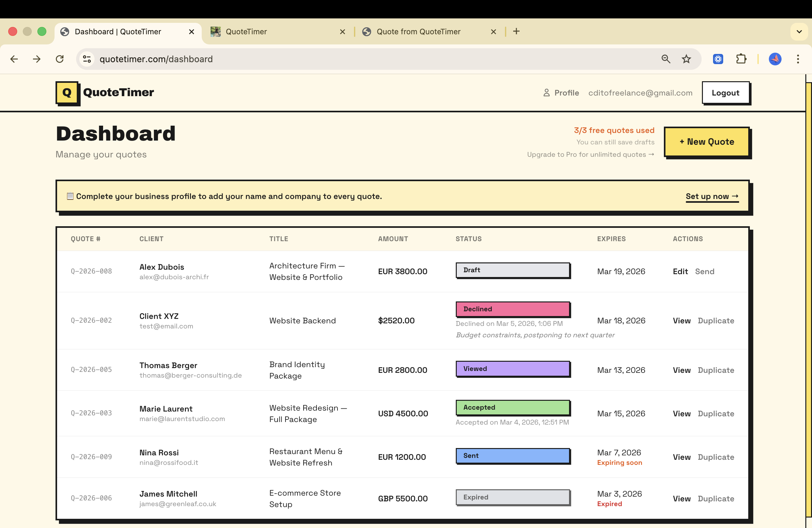812x528 pixels.
Task: Open the browser extensions puzzle icon
Action: [x=741, y=59]
